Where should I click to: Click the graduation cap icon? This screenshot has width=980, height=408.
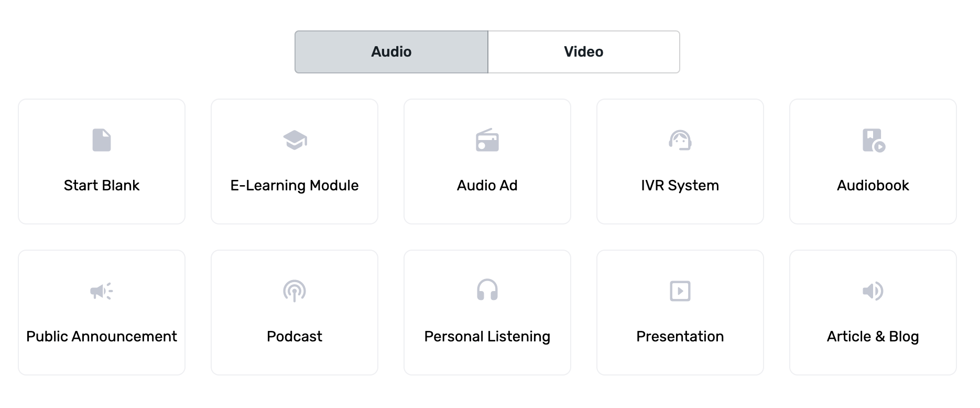295,140
